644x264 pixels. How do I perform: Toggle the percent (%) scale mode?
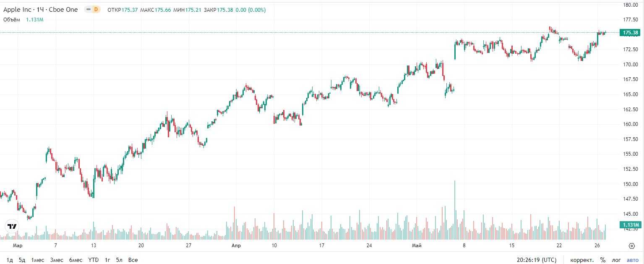pos(603,260)
